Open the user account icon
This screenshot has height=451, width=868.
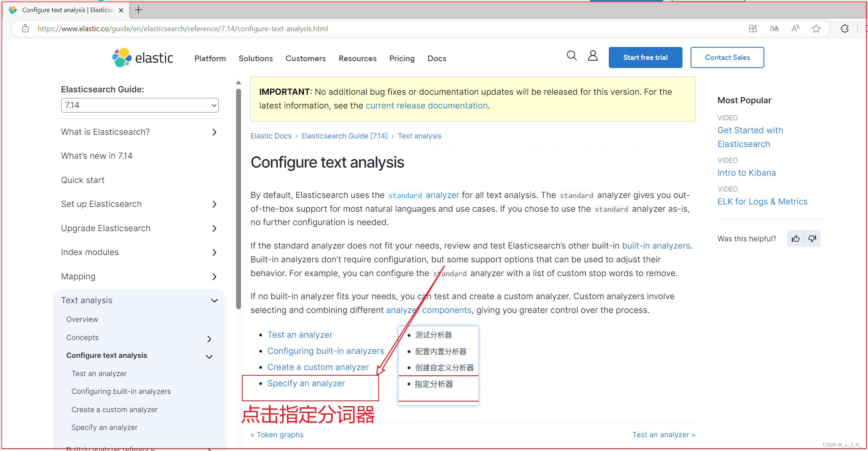(x=593, y=56)
